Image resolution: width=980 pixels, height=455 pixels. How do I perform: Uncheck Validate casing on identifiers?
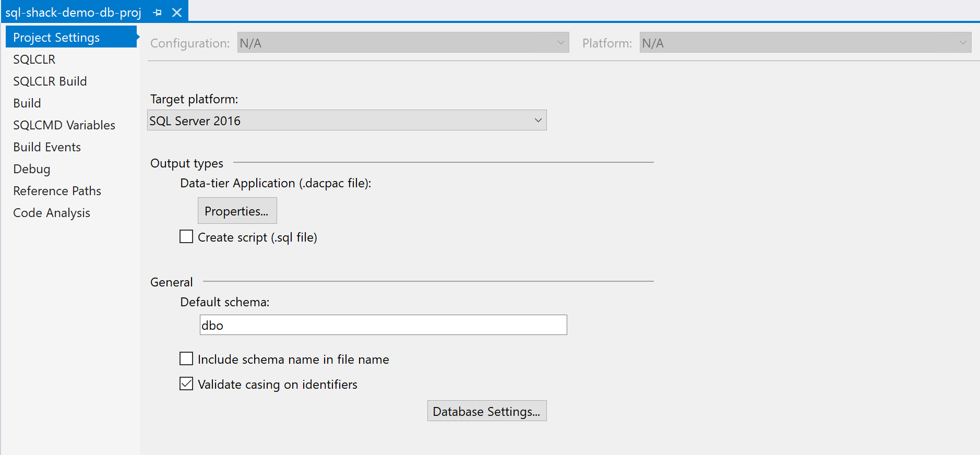coord(186,384)
